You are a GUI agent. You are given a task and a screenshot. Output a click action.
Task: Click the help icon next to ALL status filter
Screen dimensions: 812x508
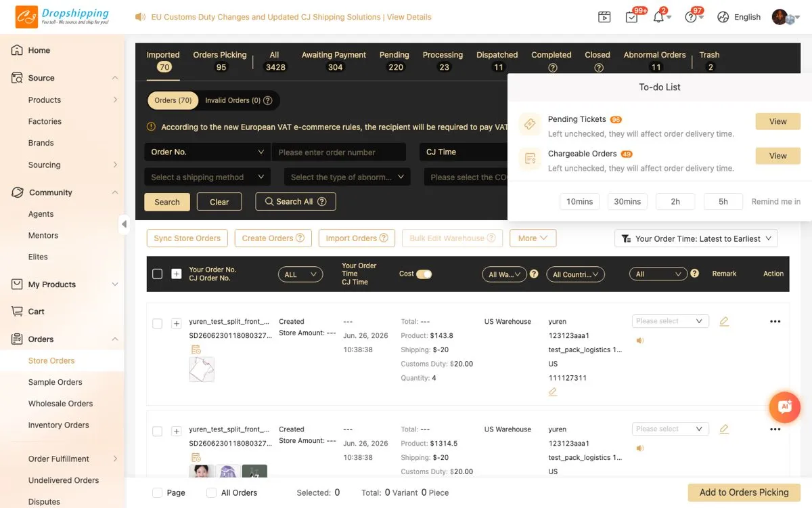(694, 274)
